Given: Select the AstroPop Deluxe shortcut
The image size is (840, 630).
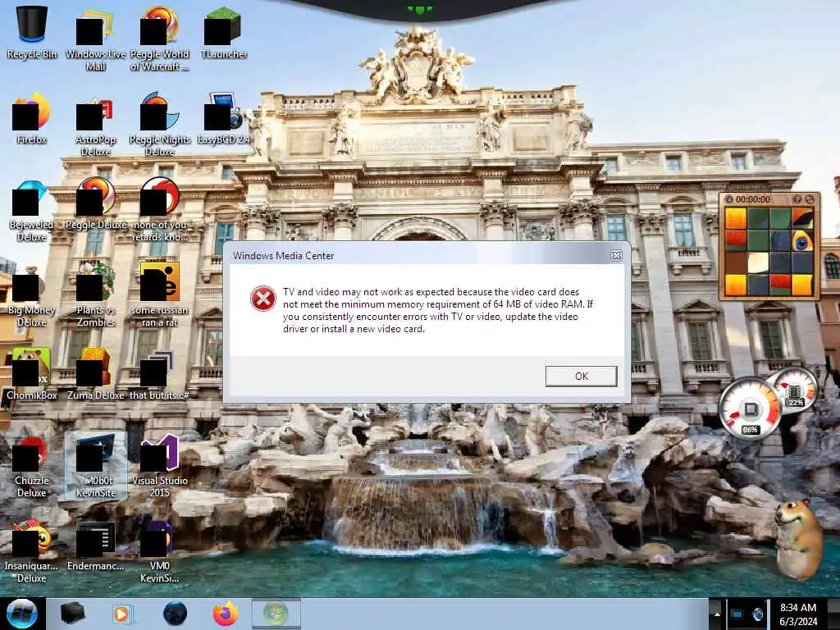Looking at the screenshot, I should coord(95,126).
